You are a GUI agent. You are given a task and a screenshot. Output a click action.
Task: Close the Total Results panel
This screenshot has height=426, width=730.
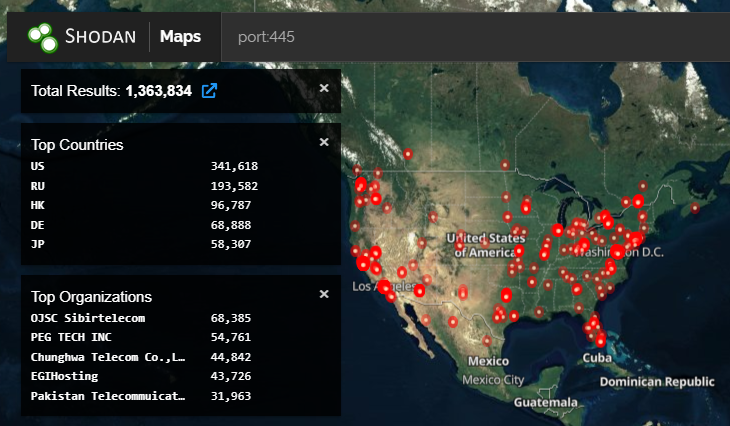[x=324, y=88]
